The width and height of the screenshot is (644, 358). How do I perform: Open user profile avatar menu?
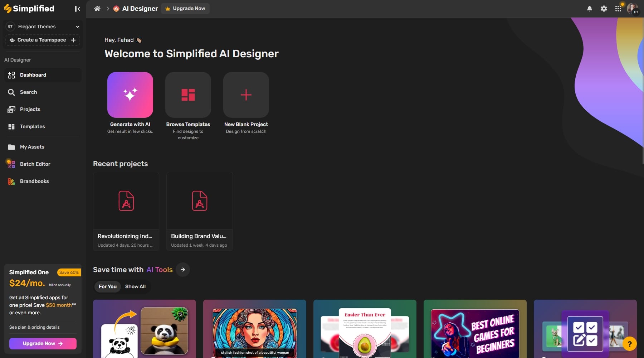[632, 9]
